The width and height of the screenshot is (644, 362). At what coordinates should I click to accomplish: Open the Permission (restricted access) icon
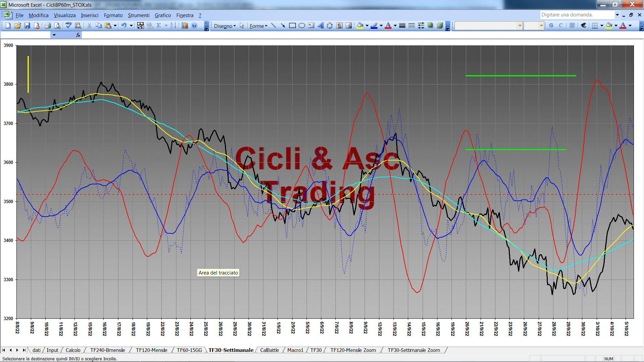37,25
